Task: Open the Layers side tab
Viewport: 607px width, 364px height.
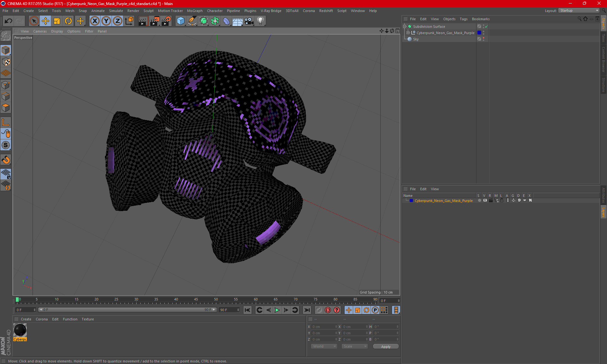Action: pos(603,212)
